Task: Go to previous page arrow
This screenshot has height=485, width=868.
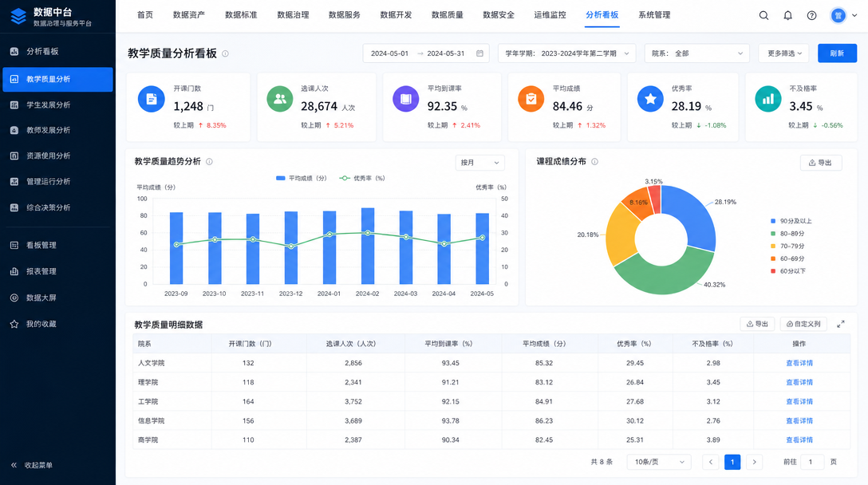Action: point(711,462)
